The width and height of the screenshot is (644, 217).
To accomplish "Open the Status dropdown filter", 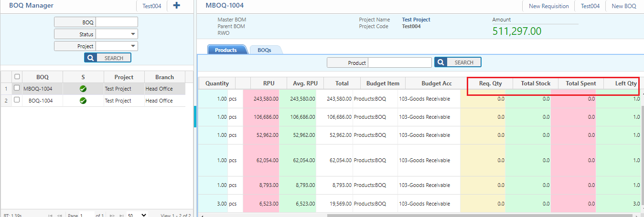I will [132, 34].
